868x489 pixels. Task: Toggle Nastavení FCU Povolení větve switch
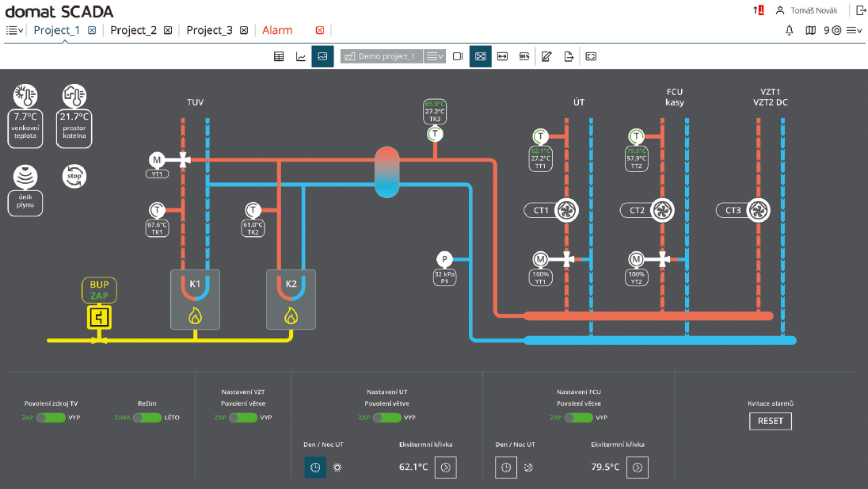pos(577,418)
